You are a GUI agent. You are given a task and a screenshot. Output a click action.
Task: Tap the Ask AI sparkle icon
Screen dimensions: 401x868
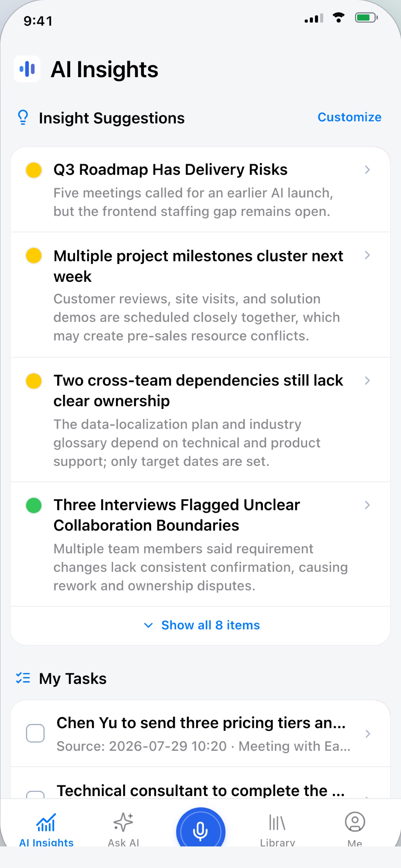click(x=123, y=822)
